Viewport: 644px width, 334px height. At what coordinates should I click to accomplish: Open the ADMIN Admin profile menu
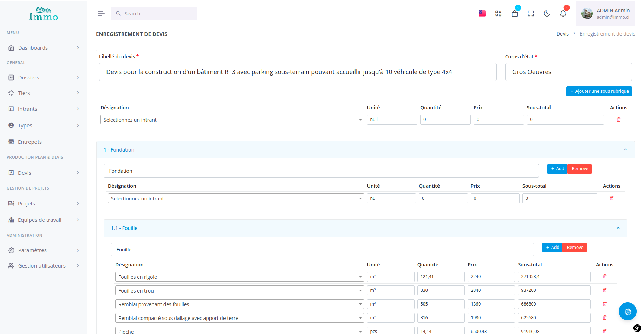pyautogui.click(x=605, y=13)
